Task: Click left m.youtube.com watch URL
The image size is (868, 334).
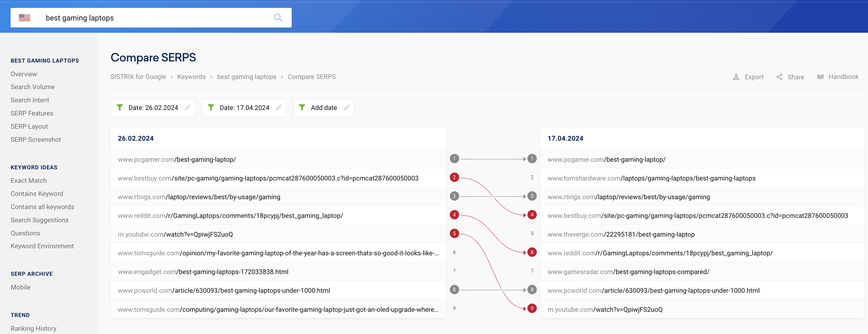Action: [x=175, y=235]
